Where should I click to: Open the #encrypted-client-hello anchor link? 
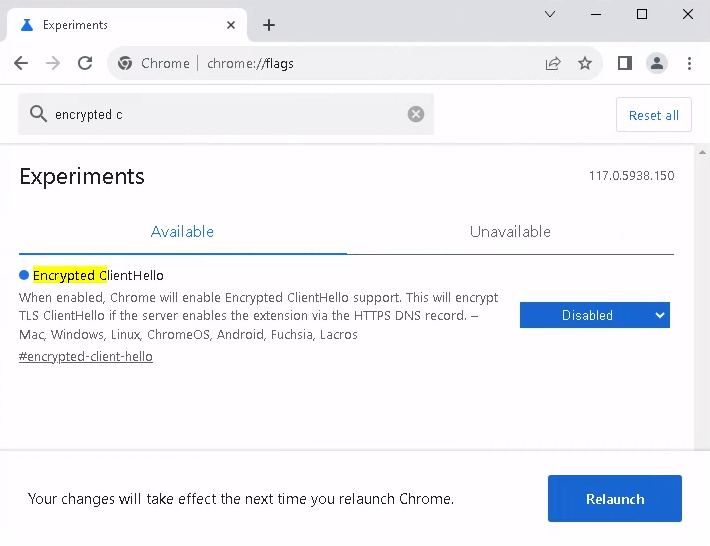86,357
